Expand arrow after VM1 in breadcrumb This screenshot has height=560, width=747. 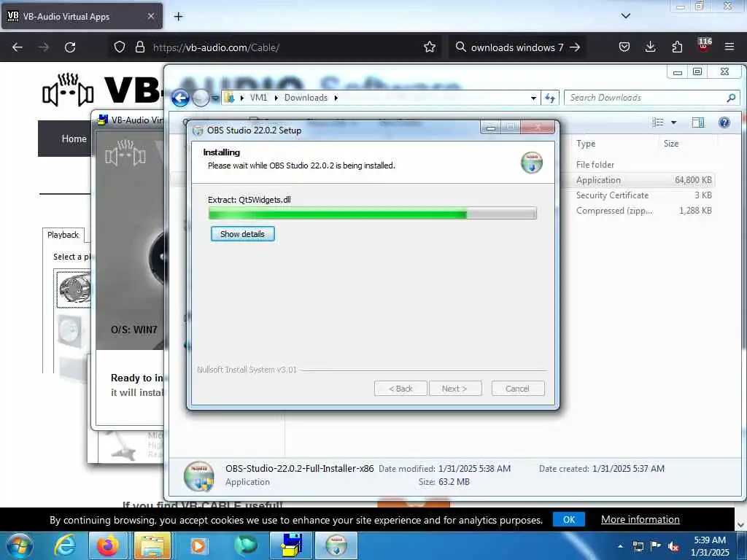click(276, 98)
